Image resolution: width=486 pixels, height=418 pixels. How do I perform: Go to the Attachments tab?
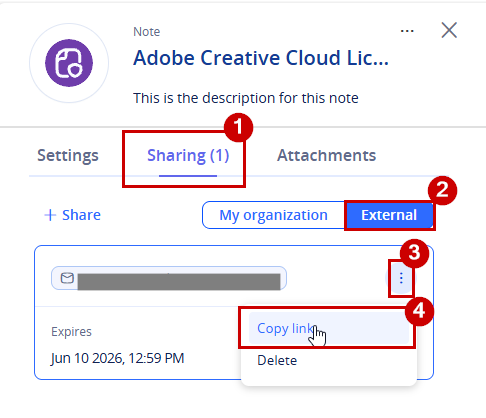(x=326, y=155)
